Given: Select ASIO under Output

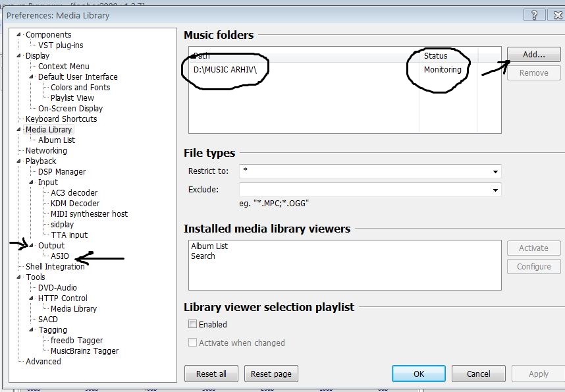Looking at the screenshot, I should click(59, 256).
